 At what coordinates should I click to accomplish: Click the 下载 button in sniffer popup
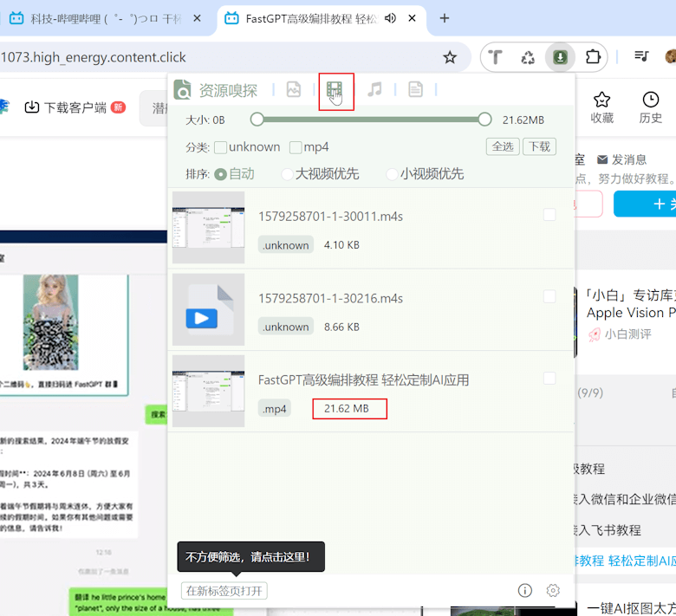click(x=539, y=146)
